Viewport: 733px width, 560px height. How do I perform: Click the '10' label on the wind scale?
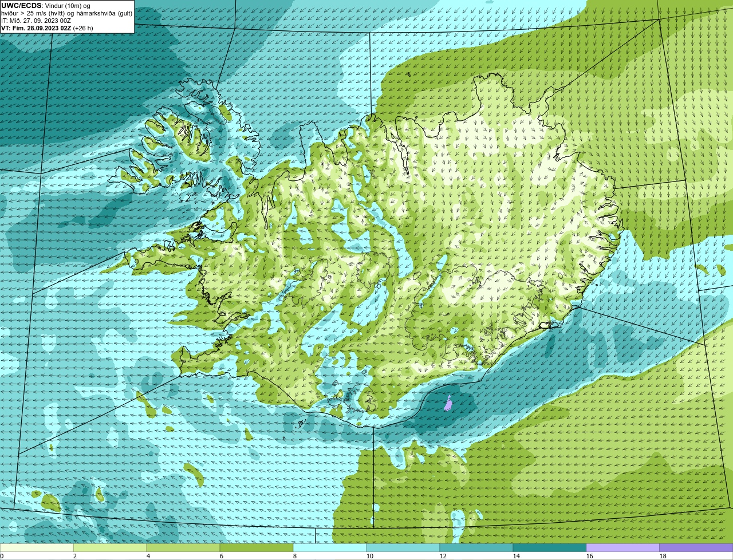(370, 556)
